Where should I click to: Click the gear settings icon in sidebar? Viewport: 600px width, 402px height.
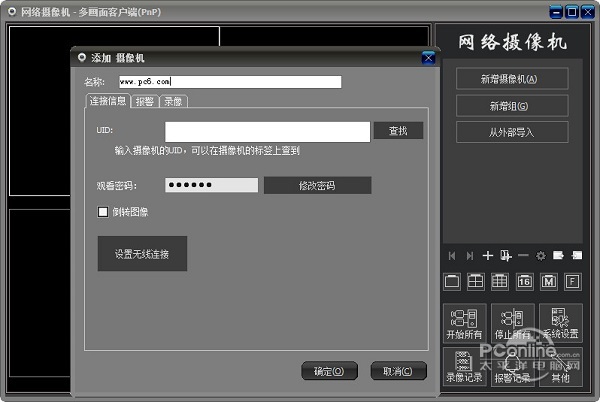(541, 256)
